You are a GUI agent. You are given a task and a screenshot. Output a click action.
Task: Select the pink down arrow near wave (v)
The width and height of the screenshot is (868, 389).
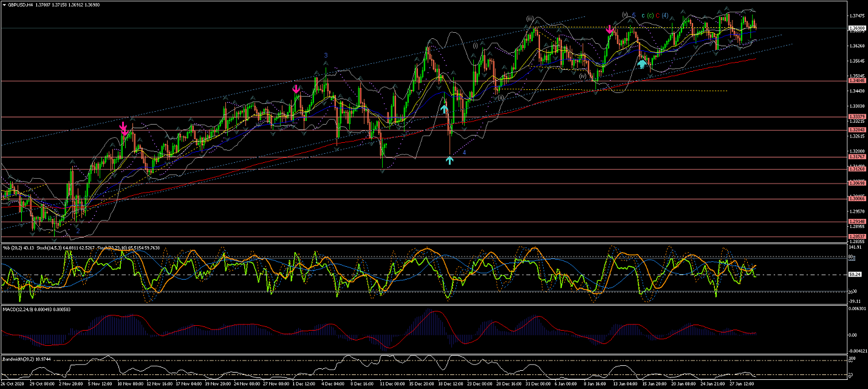610,29
